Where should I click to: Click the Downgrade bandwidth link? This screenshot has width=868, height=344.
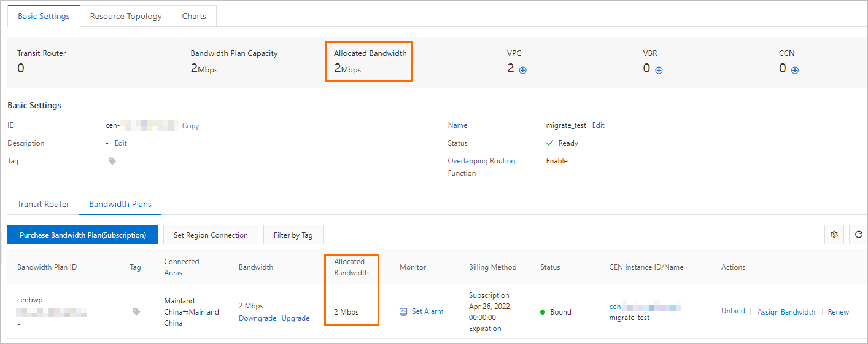(x=257, y=318)
